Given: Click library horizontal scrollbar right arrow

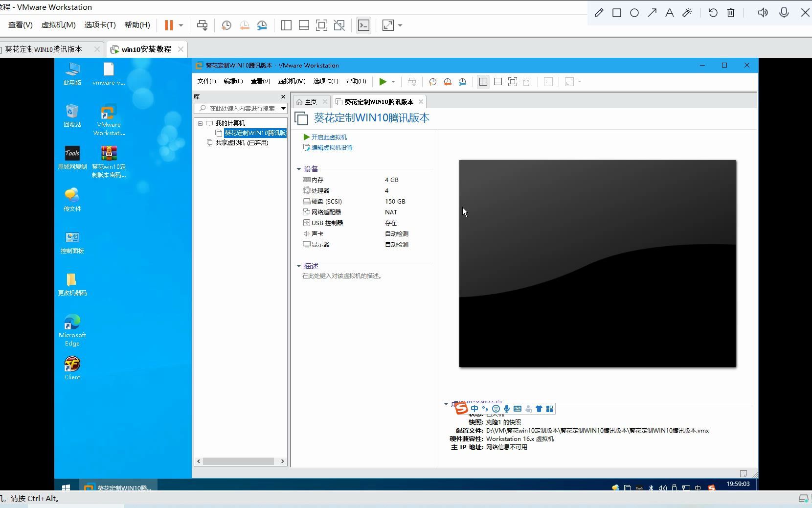Looking at the screenshot, I should (x=282, y=461).
